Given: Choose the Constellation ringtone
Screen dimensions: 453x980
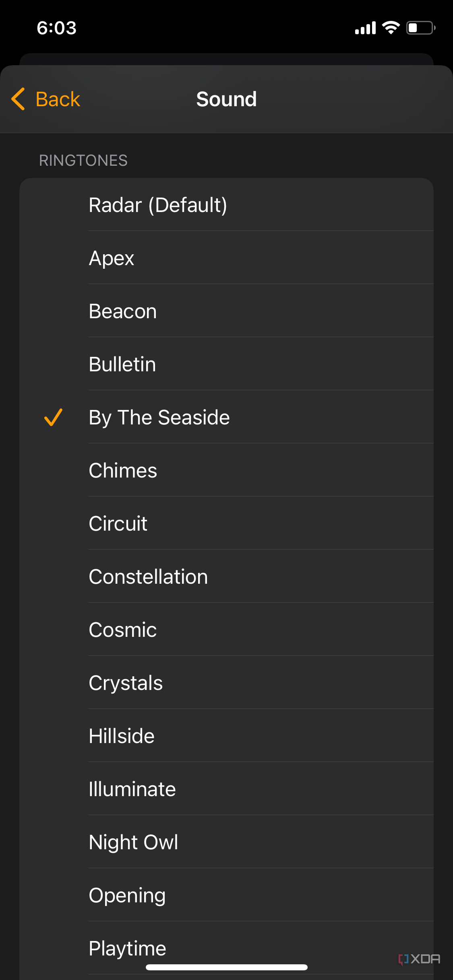Looking at the screenshot, I should 148,577.
